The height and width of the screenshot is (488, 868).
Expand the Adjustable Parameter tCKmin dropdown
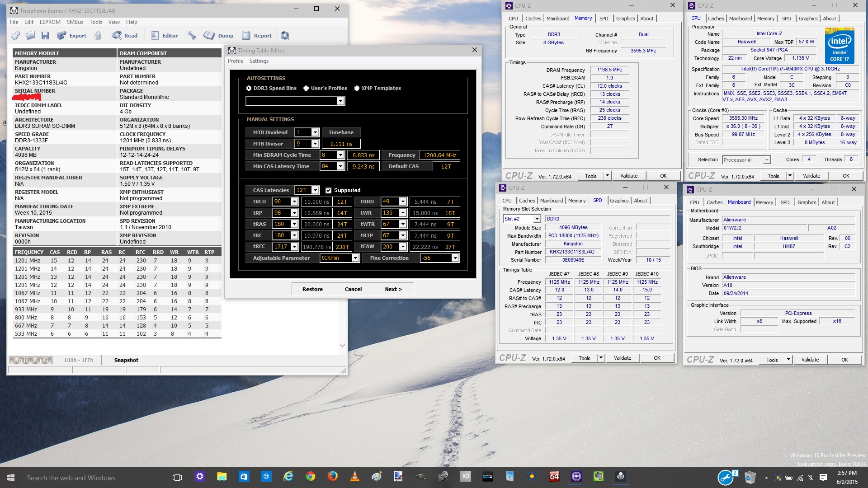click(x=355, y=258)
